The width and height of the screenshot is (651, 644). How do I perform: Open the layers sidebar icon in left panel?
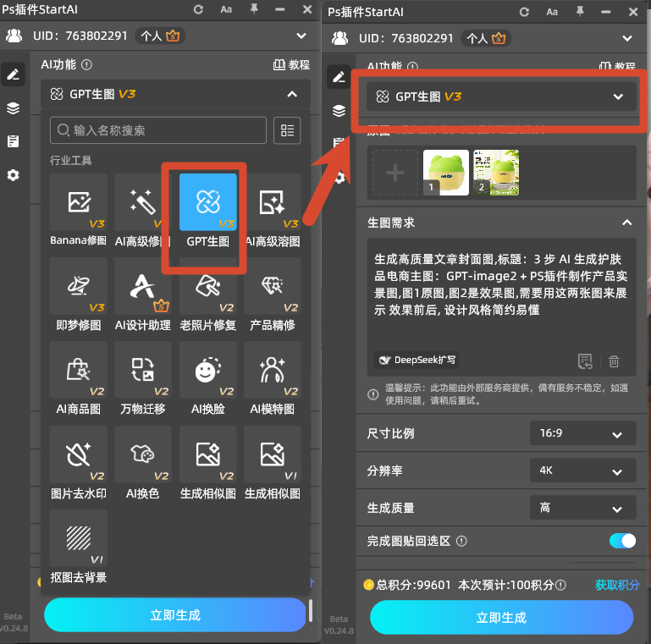[14, 107]
